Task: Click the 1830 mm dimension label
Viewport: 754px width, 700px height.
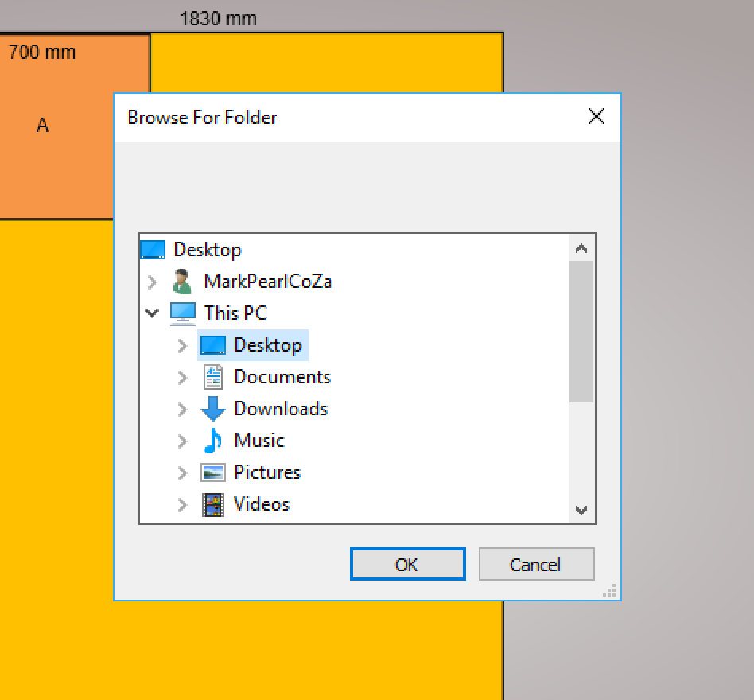Action: pos(218,19)
